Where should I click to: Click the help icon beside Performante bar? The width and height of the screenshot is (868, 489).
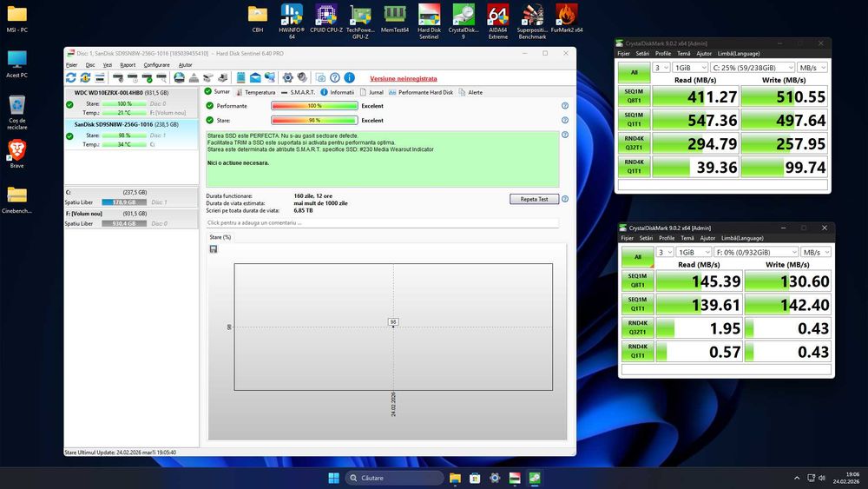565,105
